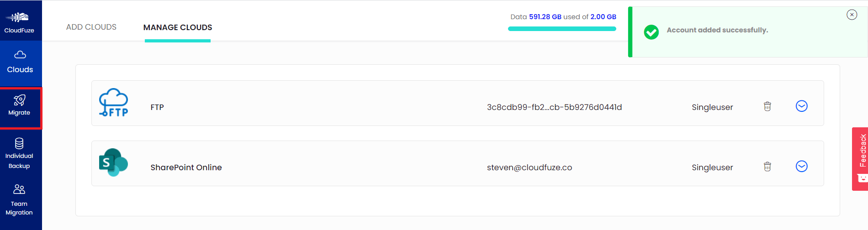Select the steven@cloudfuze.co account text
The width and height of the screenshot is (868, 230).
[529, 167]
